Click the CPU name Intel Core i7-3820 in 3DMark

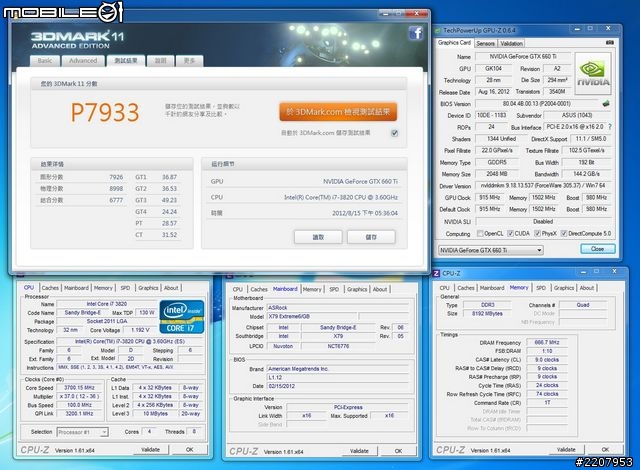[341, 197]
